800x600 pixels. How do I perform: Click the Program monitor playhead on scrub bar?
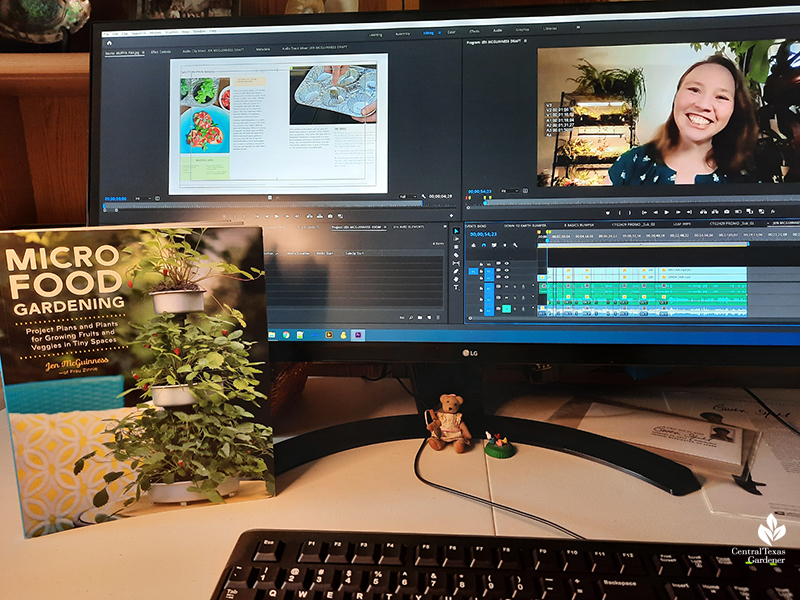click(x=485, y=203)
